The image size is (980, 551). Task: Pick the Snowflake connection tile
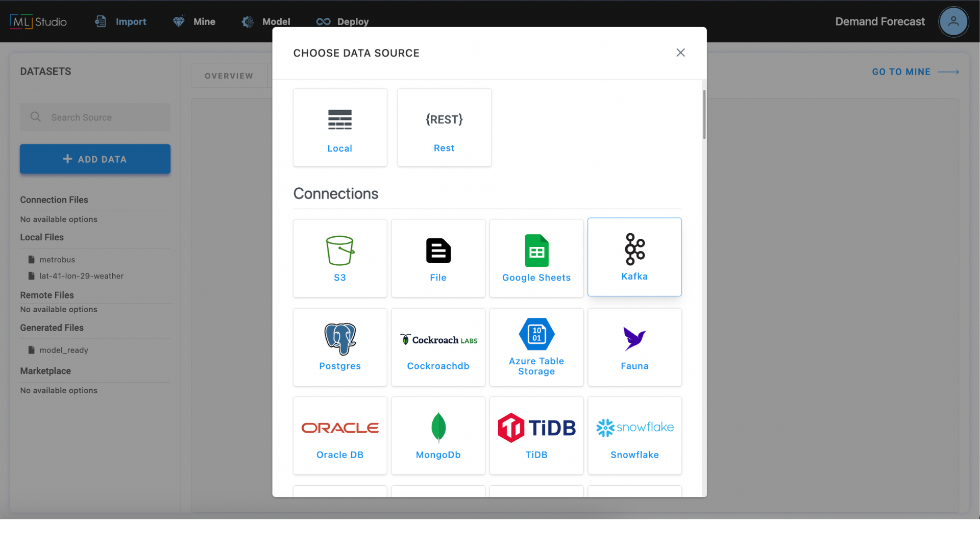click(634, 436)
